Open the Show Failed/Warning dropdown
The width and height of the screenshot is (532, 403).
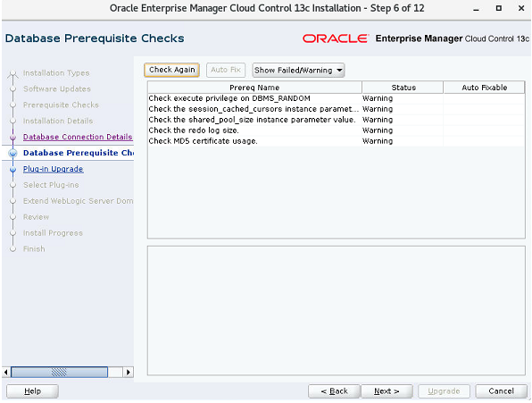click(x=298, y=71)
